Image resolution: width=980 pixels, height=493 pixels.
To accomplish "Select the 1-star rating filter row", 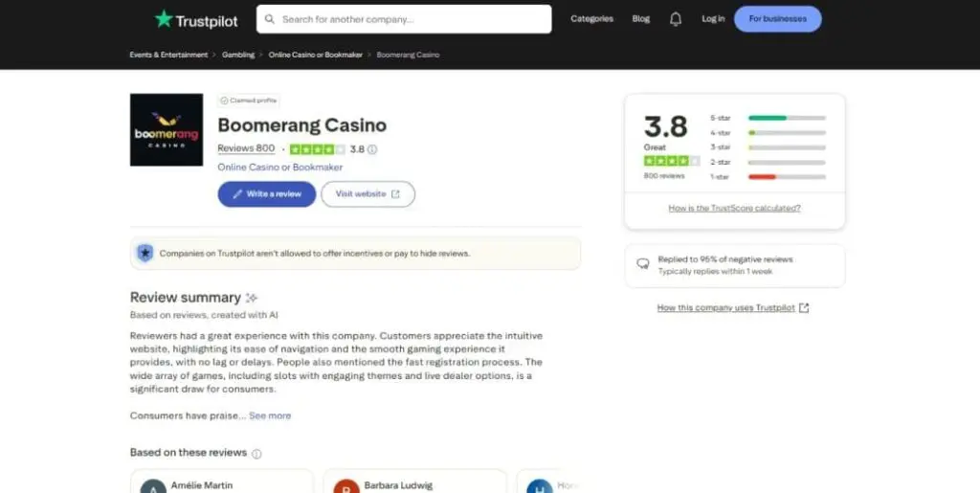I will point(768,177).
